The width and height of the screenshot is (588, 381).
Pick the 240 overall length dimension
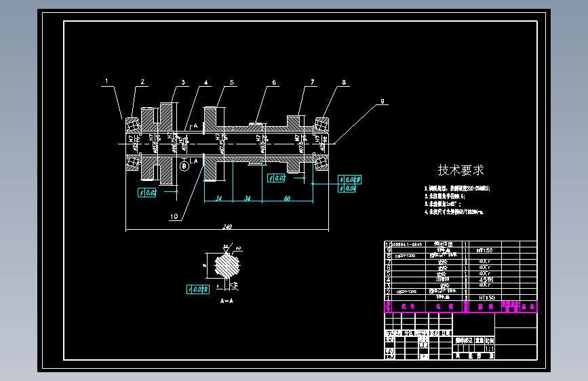[227, 226]
